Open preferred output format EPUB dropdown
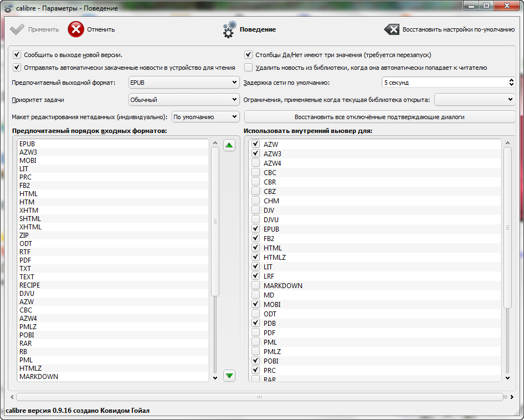The height and width of the screenshot is (420, 524). 183,83
